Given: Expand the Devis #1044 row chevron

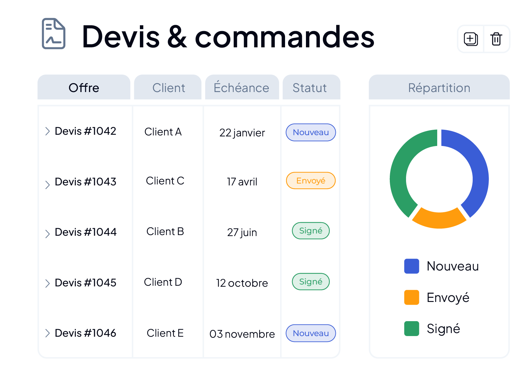Looking at the screenshot, I should pos(47,234).
